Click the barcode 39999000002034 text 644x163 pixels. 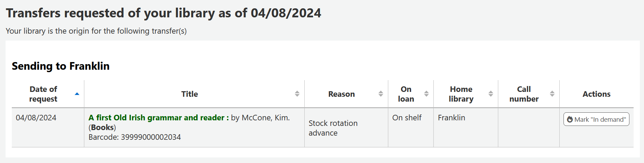point(135,137)
